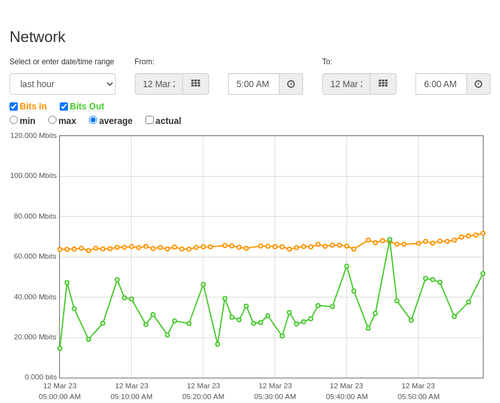Click the Bits In label text
The width and height of the screenshot is (500, 403).
33,106
